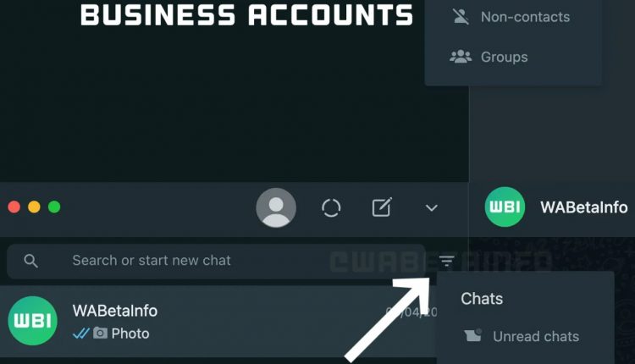The width and height of the screenshot is (635, 364).
Task: Focus the Search or start new chat field
Action: pyautogui.click(x=216, y=262)
